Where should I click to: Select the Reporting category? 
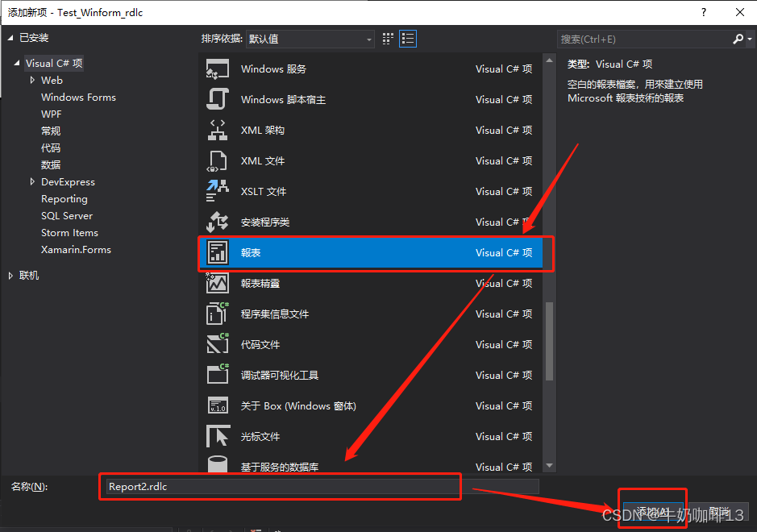pyautogui.click(x=64, y=199)
